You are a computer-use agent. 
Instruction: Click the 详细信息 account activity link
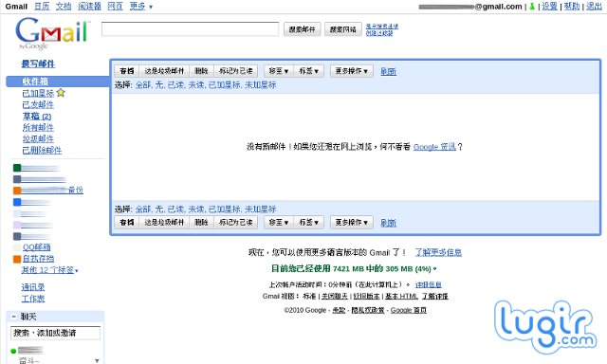tap(428, 284)
